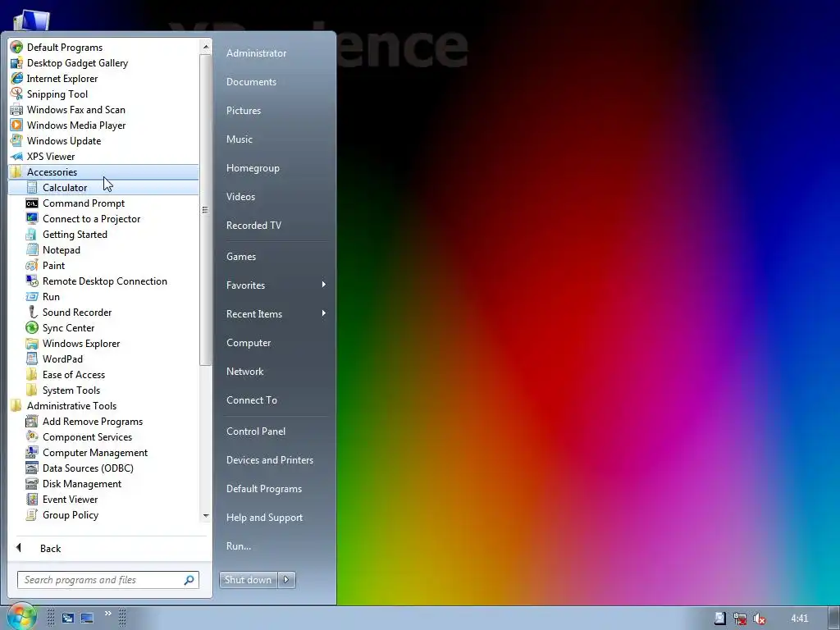840x630 pixels.
Task: Go Back to the main Start menu
Action: [x=109, y=549]
